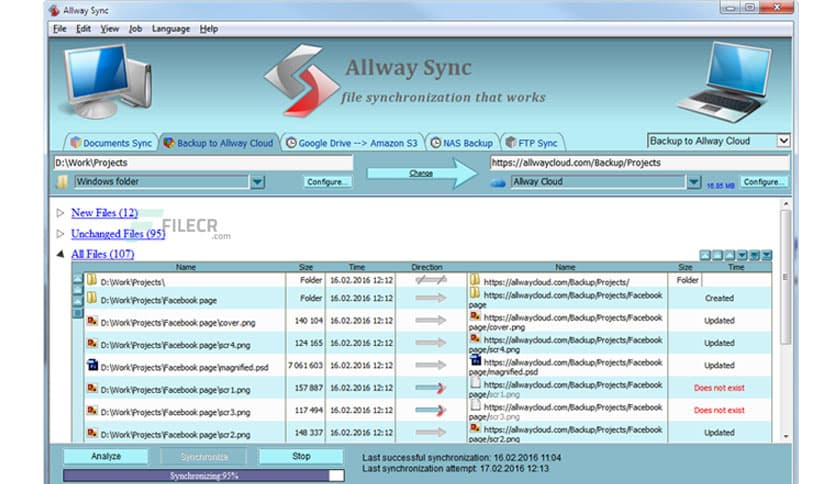This screenshot has height=484, width=836.
Task: Open the Help menu
Action: [x=208, y=29]
